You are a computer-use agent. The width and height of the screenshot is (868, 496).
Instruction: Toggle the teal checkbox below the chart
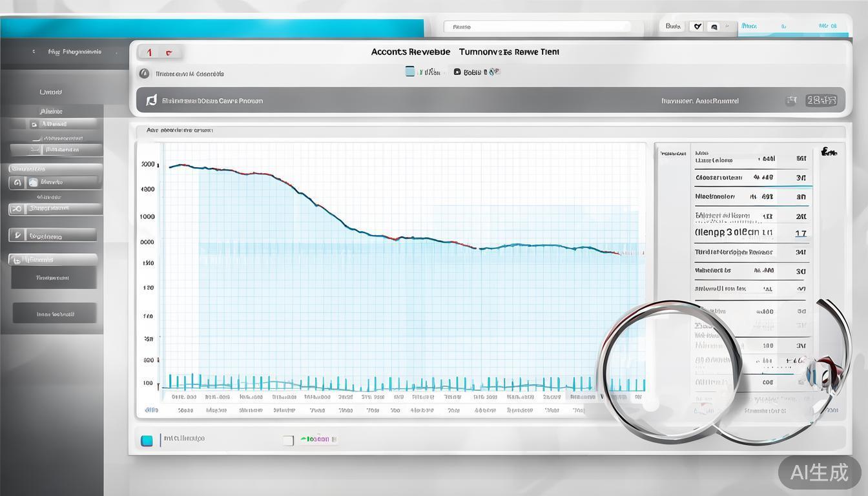147,440
